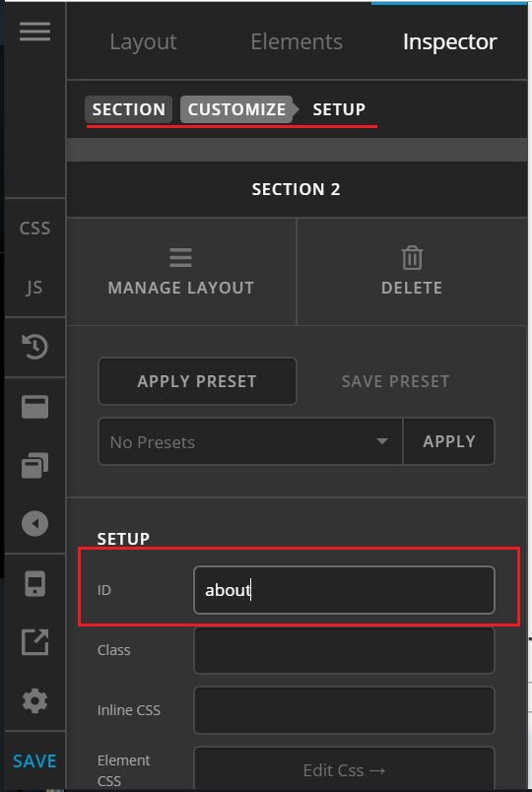This screenshot has height=792, width=532.
Task: Click the collapse arrow circle icon
Action: (34, 524)
